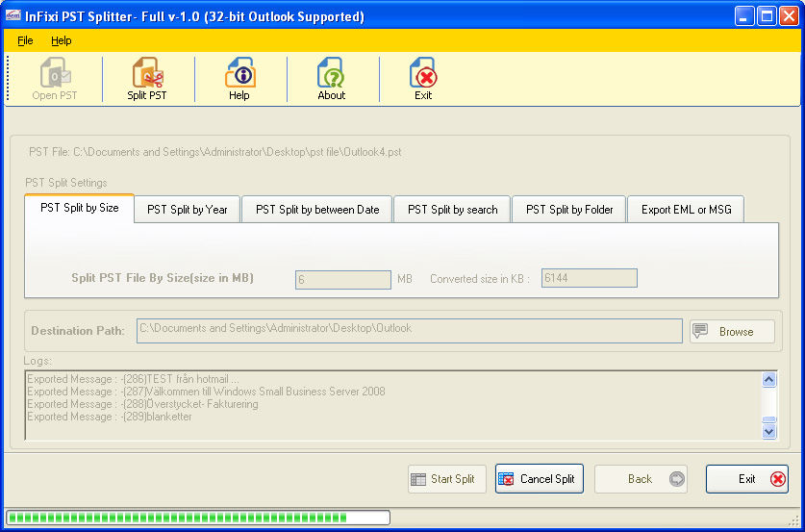Open the Export EML or MSG tab
Image resolution: width=805 pixels, height=532 pixels.
coord(687,210)
